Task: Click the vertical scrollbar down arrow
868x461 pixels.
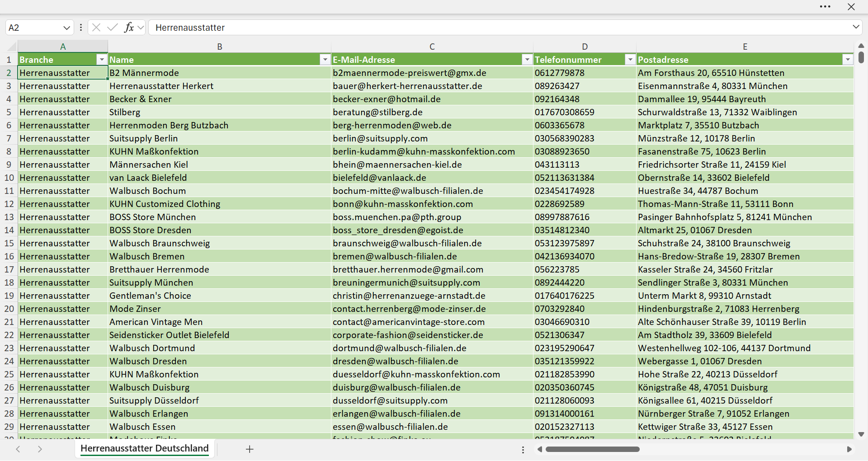Action: [x=861, y=434]
